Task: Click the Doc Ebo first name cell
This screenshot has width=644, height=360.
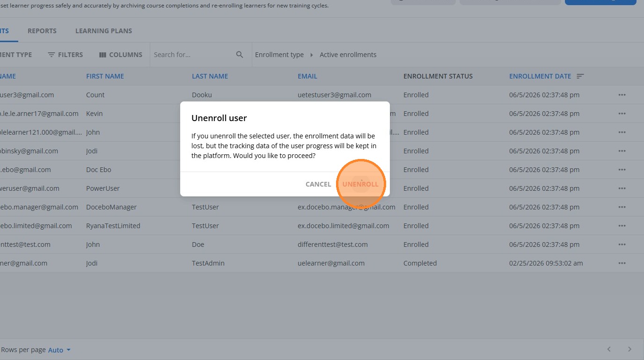Action: pyautogui.click(x=99, y=170)
